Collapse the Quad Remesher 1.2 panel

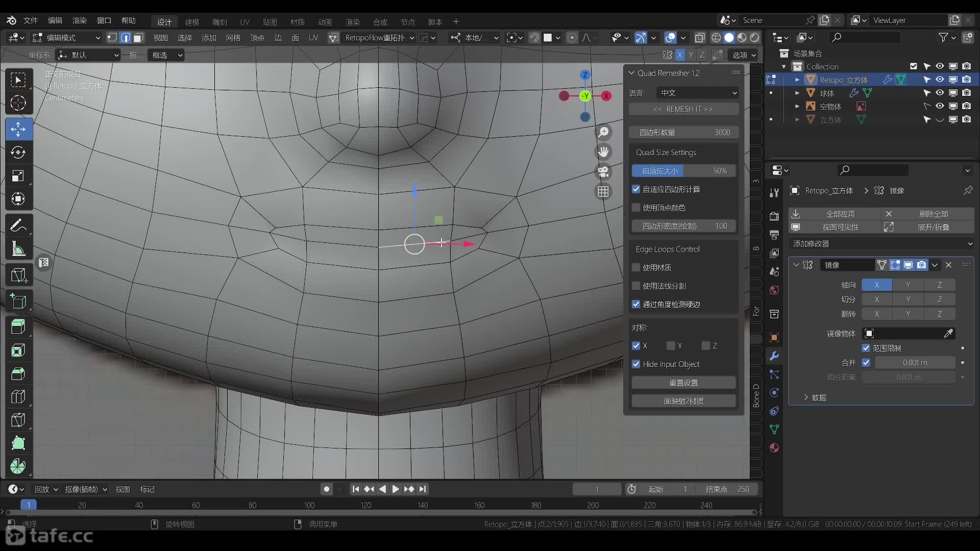click(x=631, y=73)
